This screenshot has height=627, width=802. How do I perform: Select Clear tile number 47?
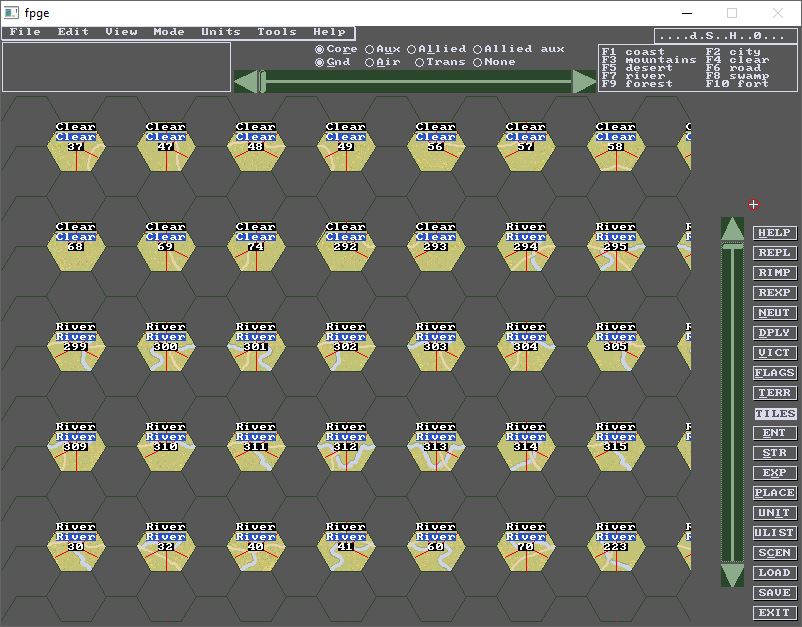tap(166, 147)
